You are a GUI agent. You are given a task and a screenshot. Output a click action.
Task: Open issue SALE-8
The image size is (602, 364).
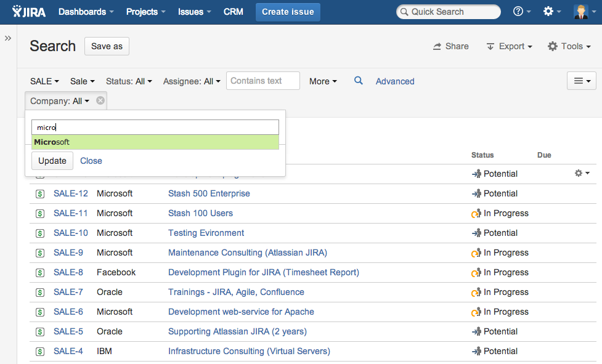[68, 272]
